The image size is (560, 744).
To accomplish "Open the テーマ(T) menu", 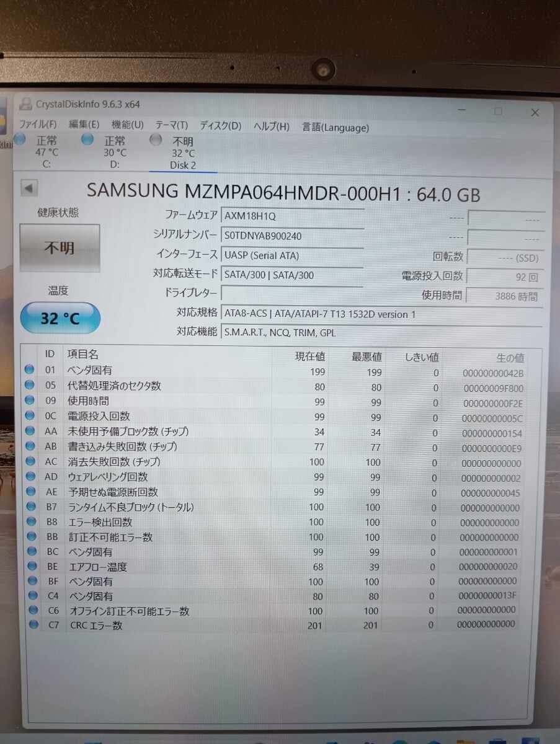I will pos(171,125).
